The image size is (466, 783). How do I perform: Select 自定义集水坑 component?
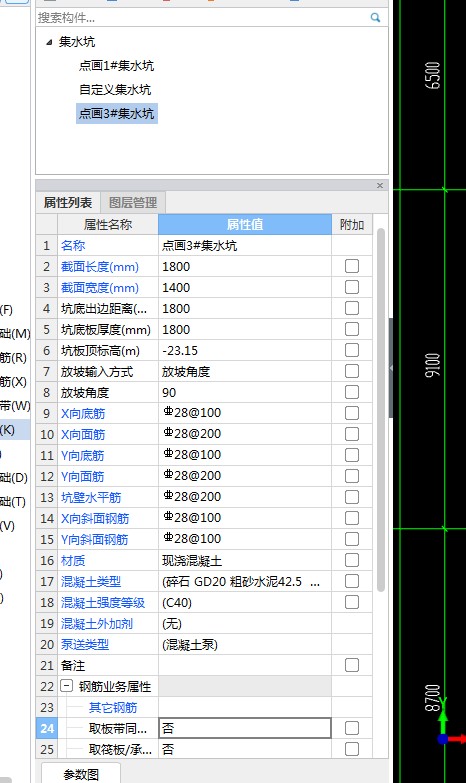115,90
